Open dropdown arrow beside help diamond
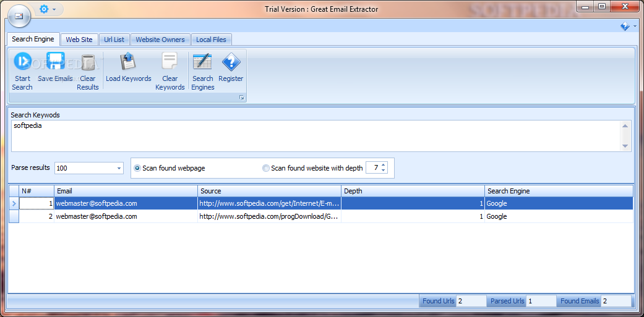 click(635, 27)
